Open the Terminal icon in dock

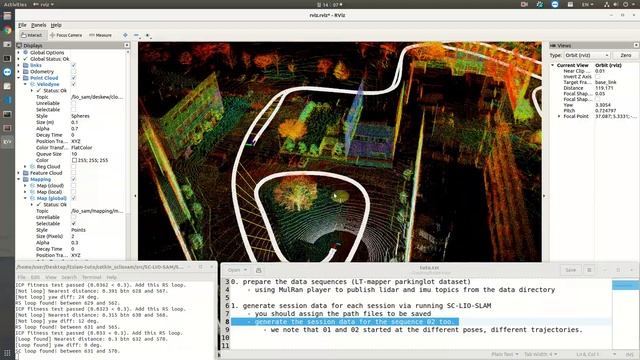7,58
